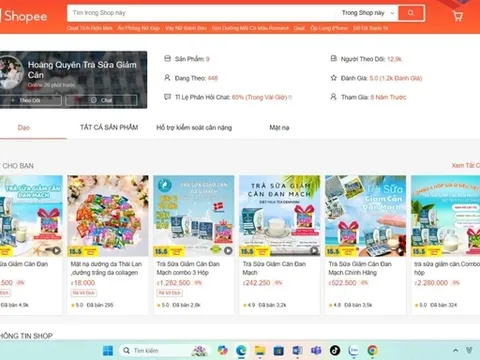
Task: Click the 'Đã bán 3,2k' sold count
Action: point(272,305)
